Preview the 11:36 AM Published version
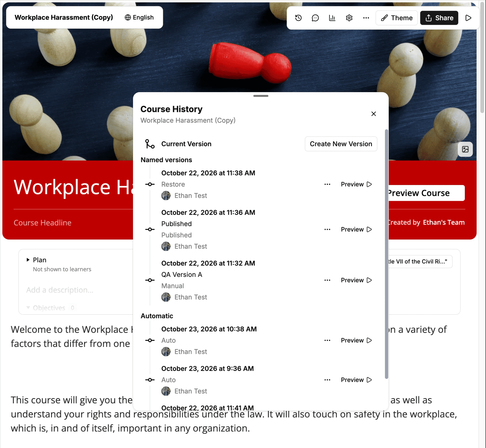The width and height of the screenshot is (486, 448). pos(356,229)
